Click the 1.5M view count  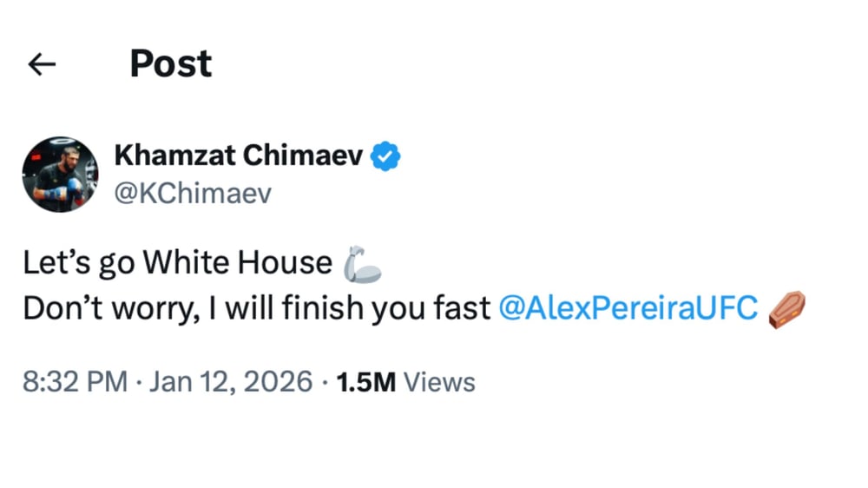366,382
